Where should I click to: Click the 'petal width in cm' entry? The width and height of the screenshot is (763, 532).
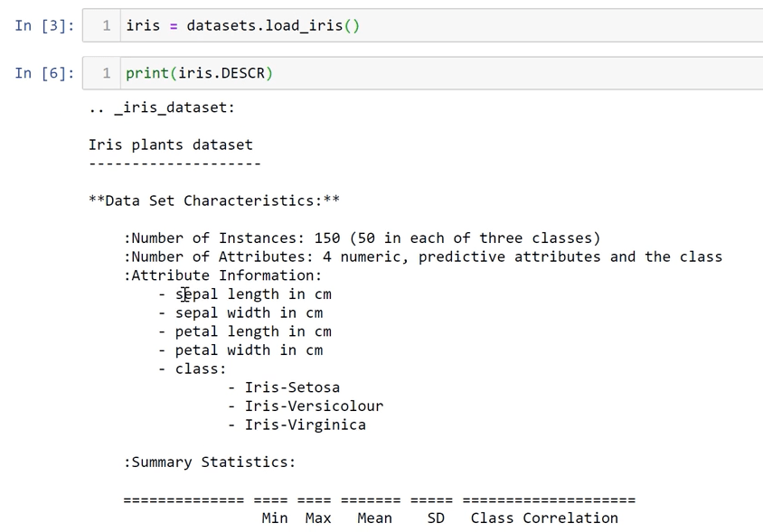click(249, 350)
